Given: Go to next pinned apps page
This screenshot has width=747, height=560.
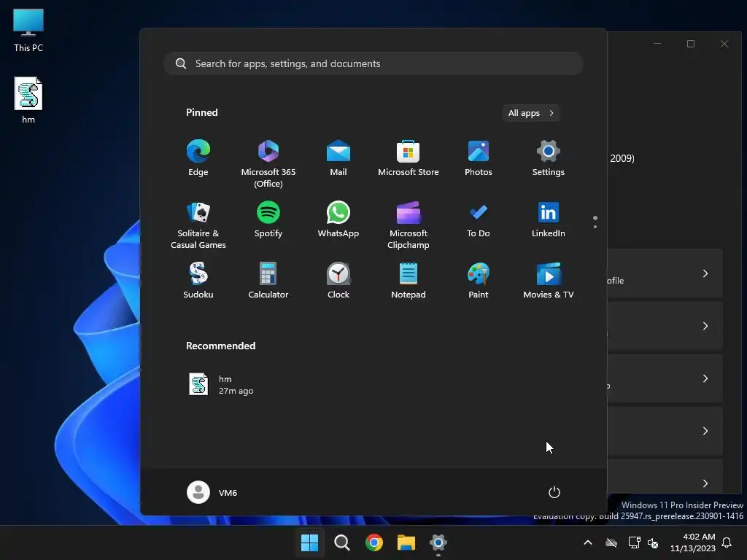Looking at the screenshot, I should click(x=595, y=227).
